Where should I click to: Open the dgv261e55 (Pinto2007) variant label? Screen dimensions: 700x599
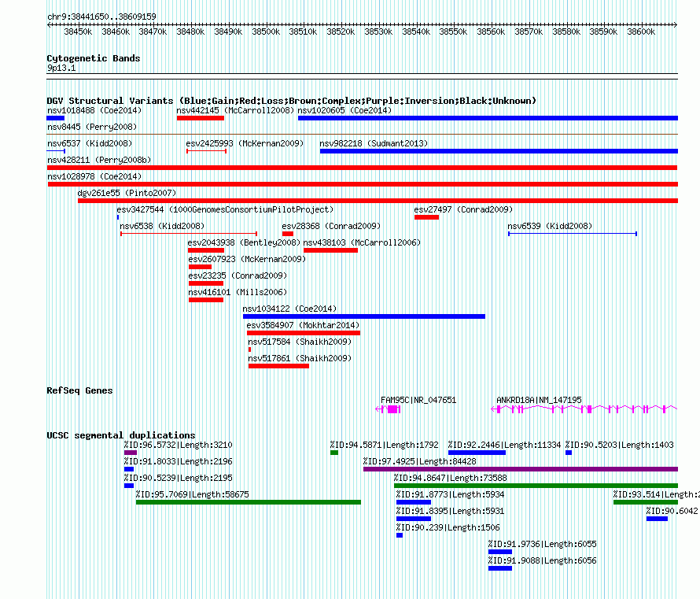pyautogui.click(x=127, y=193)
